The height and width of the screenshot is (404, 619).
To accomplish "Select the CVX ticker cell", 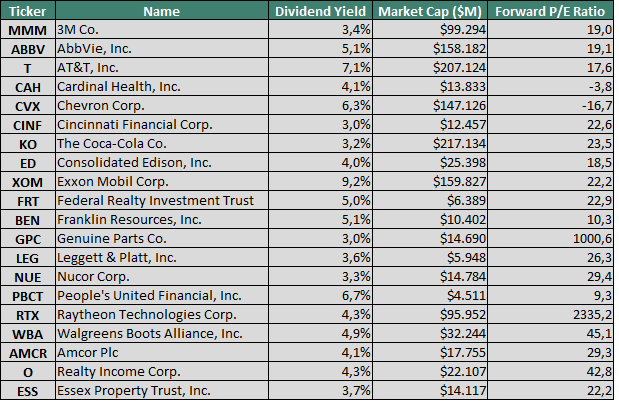I will (28, 106).
